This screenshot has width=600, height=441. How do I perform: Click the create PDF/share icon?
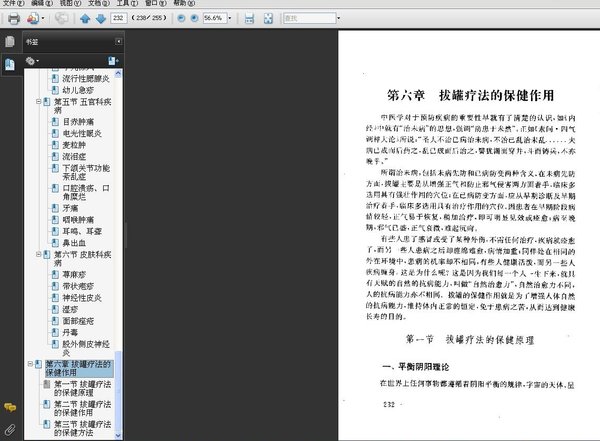(x=33, y=18)
